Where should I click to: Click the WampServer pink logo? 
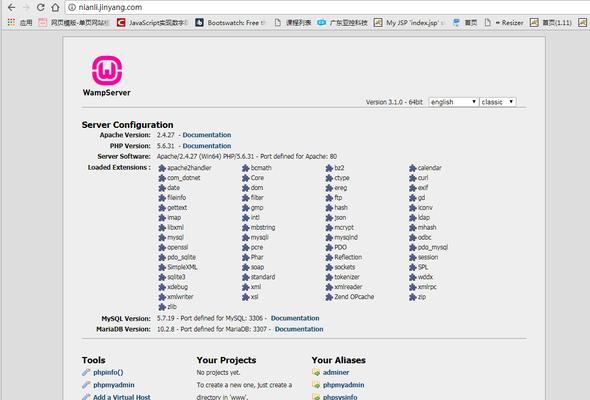107,70
